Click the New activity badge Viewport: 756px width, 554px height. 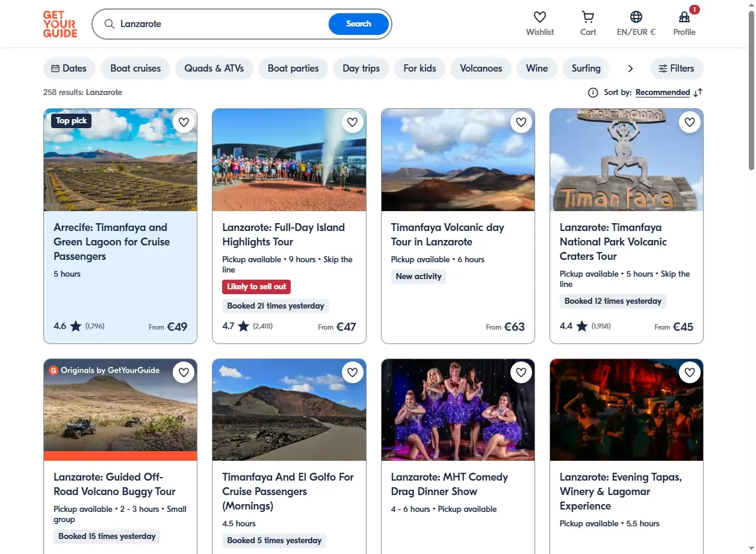click(x=418, y=277)
